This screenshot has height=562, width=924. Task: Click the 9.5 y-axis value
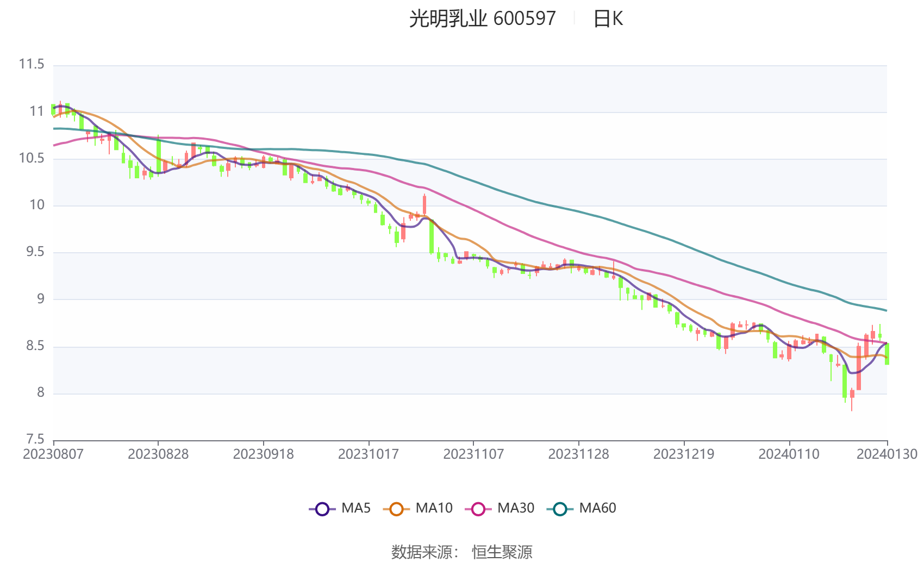pyautogui.click(x=35, y=252)
